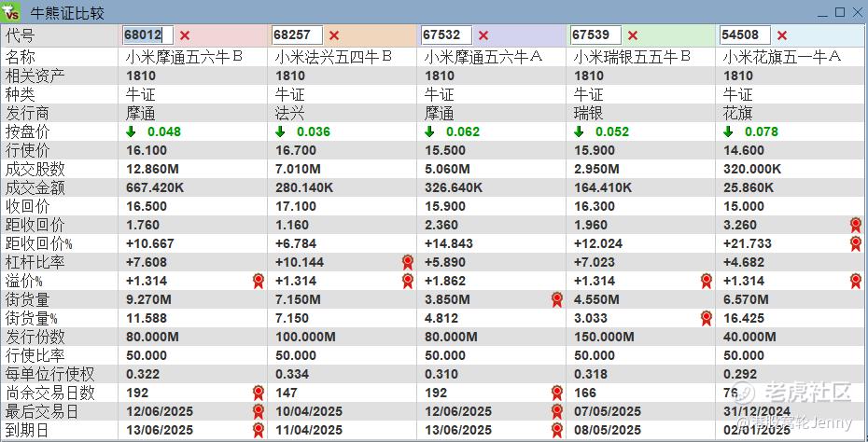
Task: Click green down arrow beside price 0.036
Action: point(280,131)
